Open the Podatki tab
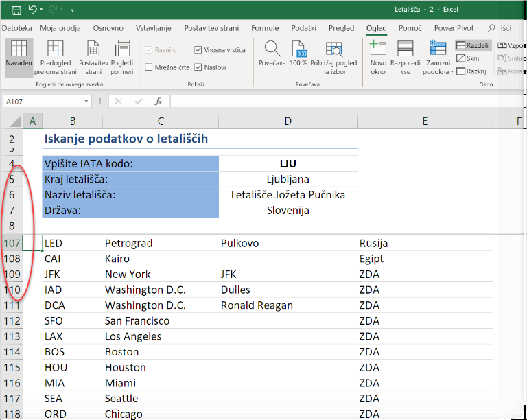 coord(303,28)
